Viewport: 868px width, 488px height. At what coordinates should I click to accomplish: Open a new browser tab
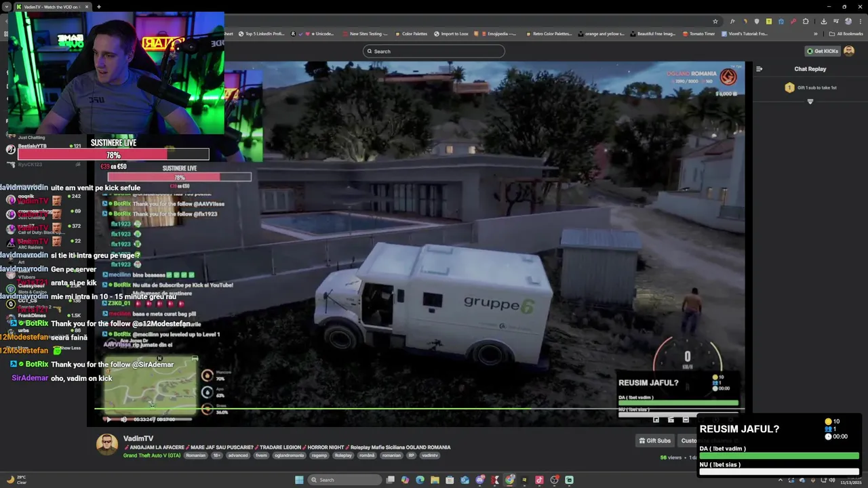point(99,7)
